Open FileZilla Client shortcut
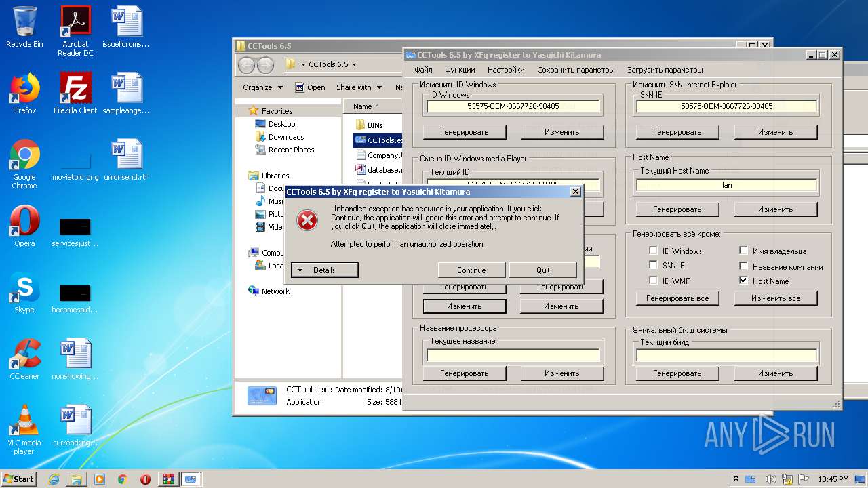This screenshot has height=488, width=868. pyautogui.click(x=75, y=93)
